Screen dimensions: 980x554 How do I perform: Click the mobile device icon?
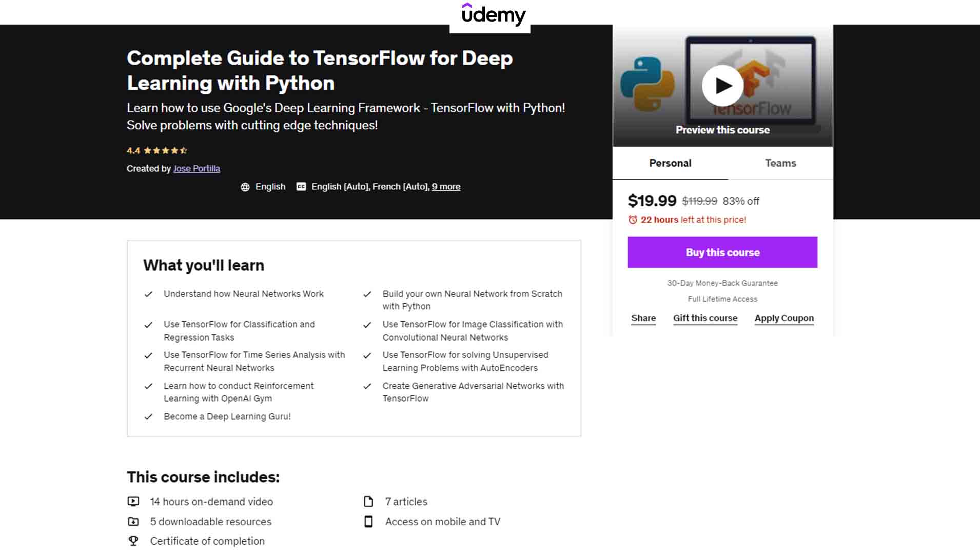(368, 521)
